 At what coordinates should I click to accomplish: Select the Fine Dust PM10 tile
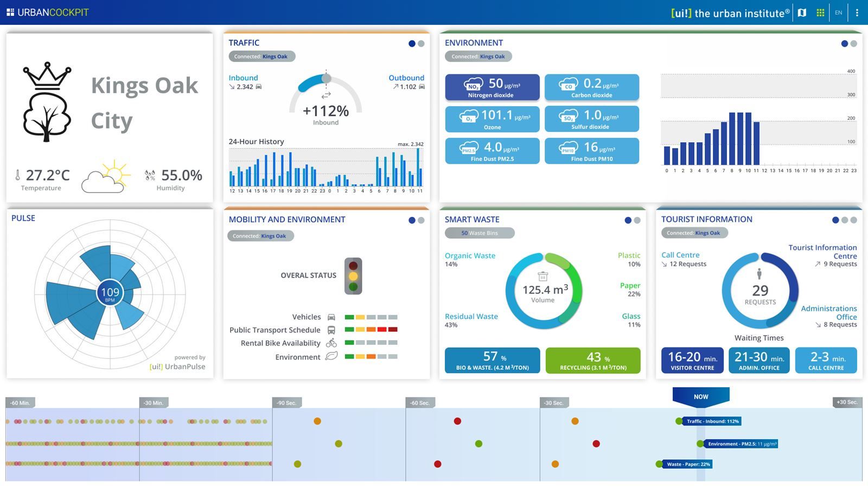[x=591, y=151]
